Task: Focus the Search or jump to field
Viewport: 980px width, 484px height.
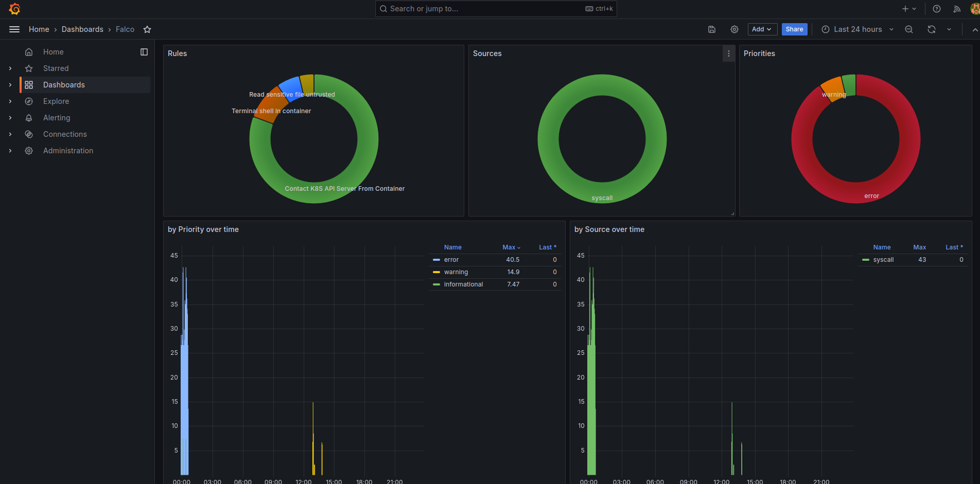Action: tap(496, 9)
